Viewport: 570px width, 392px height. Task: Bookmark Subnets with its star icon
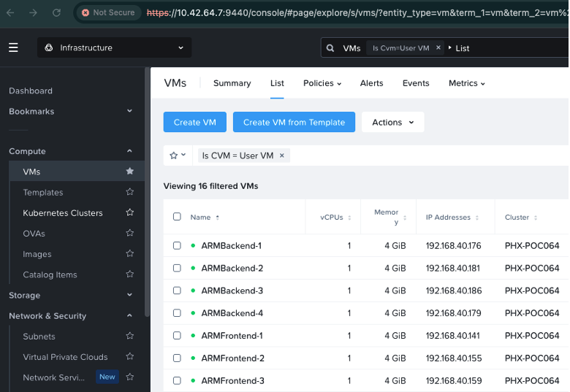tap(130, 336)
